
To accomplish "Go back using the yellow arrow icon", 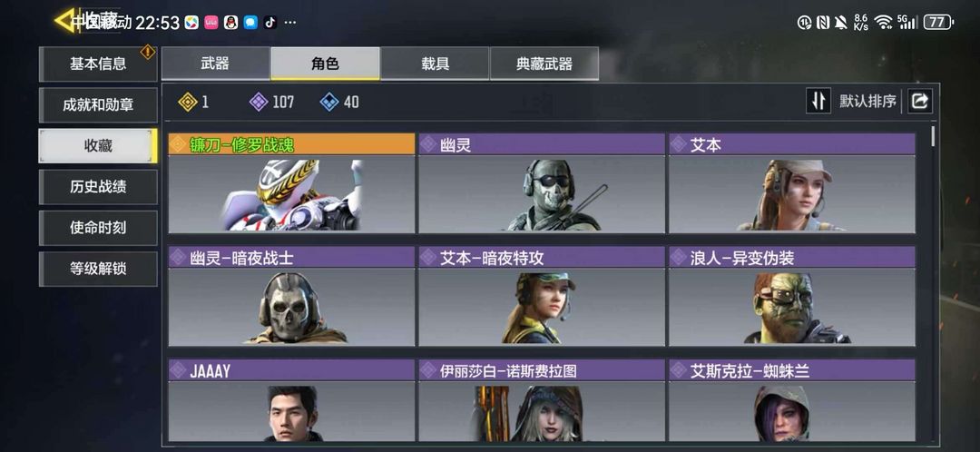I will point(65,21).
